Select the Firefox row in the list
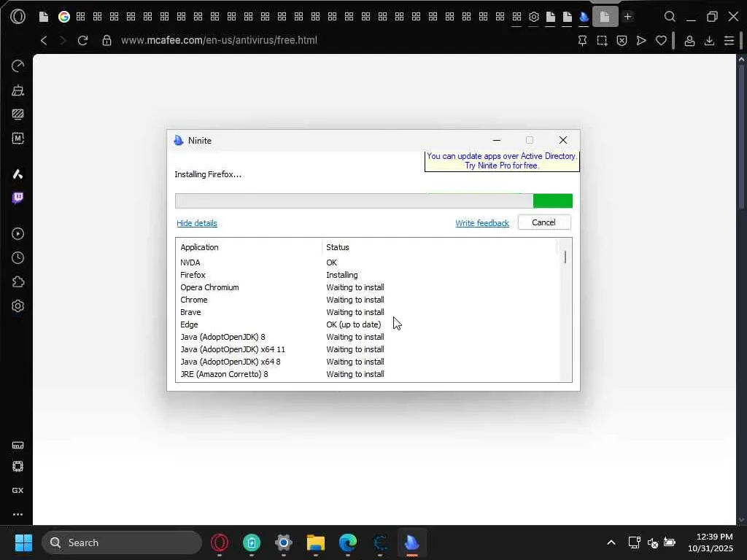This screenshot has width=747, height=560. [x=367, y=275]
